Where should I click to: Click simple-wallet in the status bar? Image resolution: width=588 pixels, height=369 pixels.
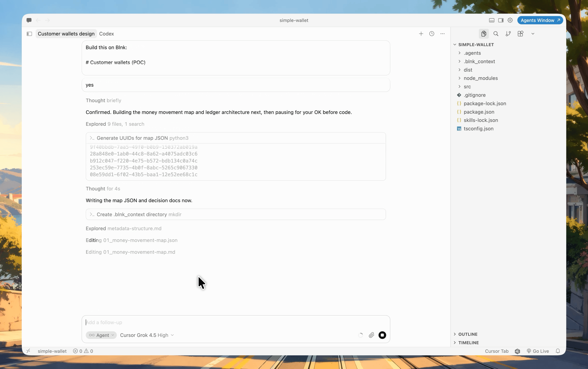[52, 351]
